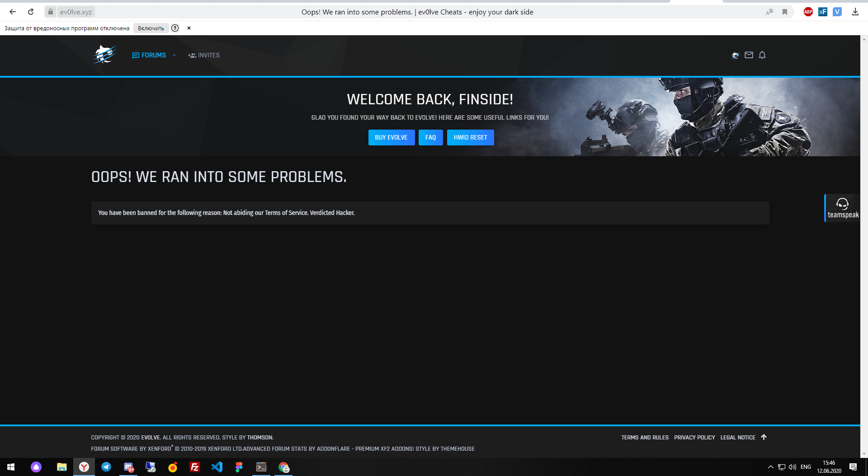Image resolution: width=868 pixels, height=476 pixels.
Task: Open the browser downloads icon
Action: click(x=855, y=12)
